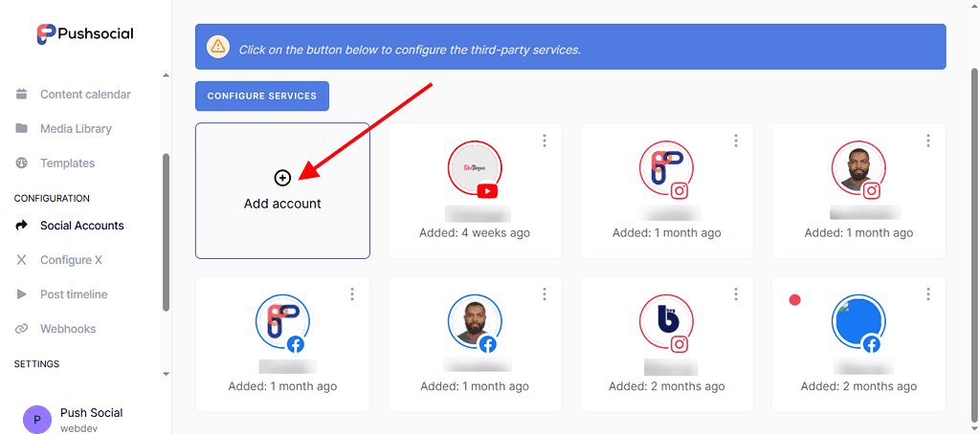Click the Content calendar icon in sidebar
980x434 pixels.
coord(22,95)
